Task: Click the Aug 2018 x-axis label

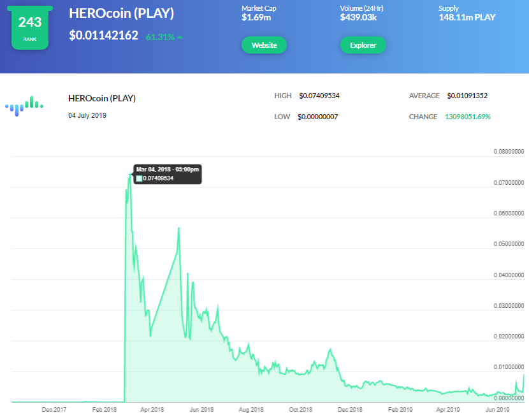Action: pos(251,410)
